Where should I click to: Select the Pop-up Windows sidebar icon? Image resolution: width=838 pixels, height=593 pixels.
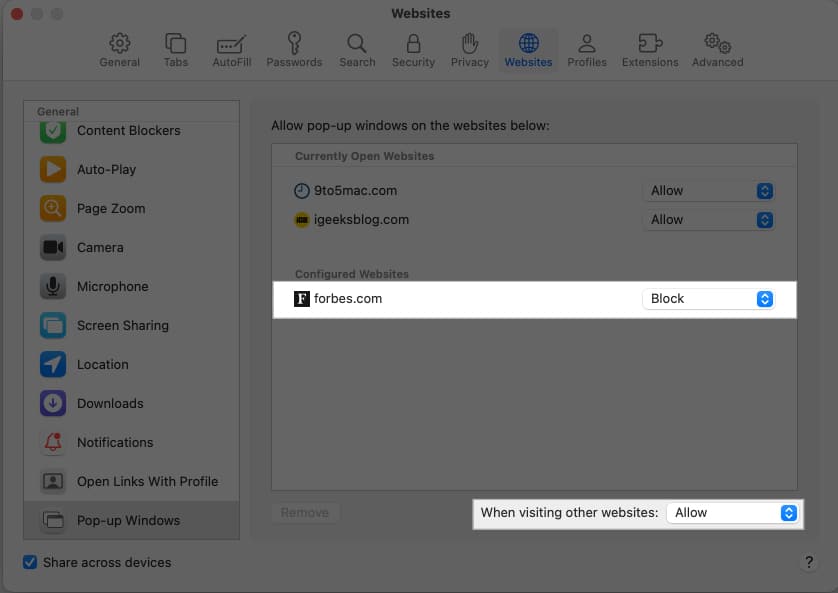pos(53,520)
